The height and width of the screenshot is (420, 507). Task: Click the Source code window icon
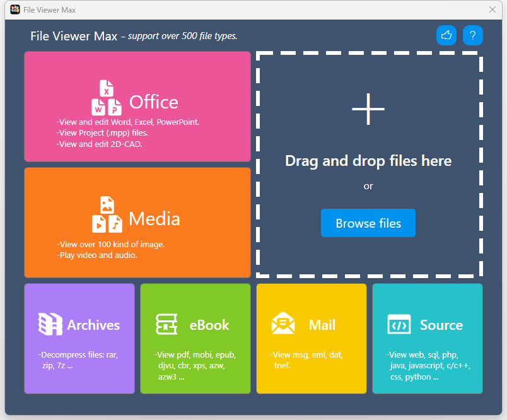(x=399, y=324)
